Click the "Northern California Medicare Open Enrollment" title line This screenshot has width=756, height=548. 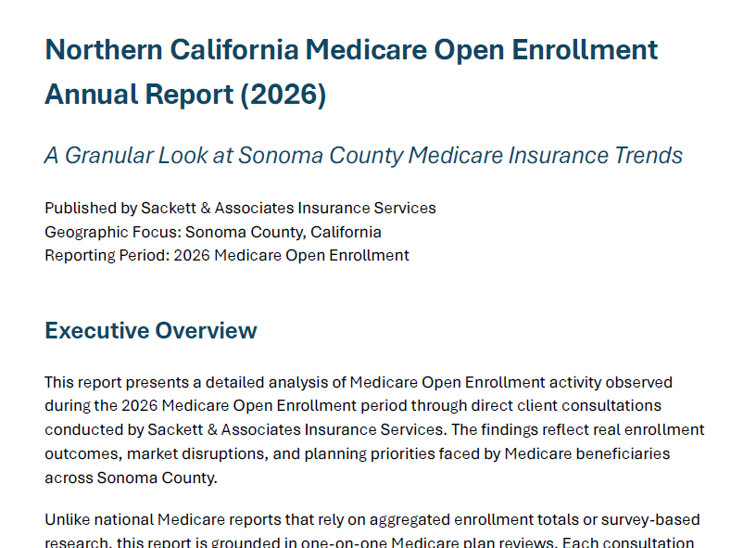coord(351,49)
